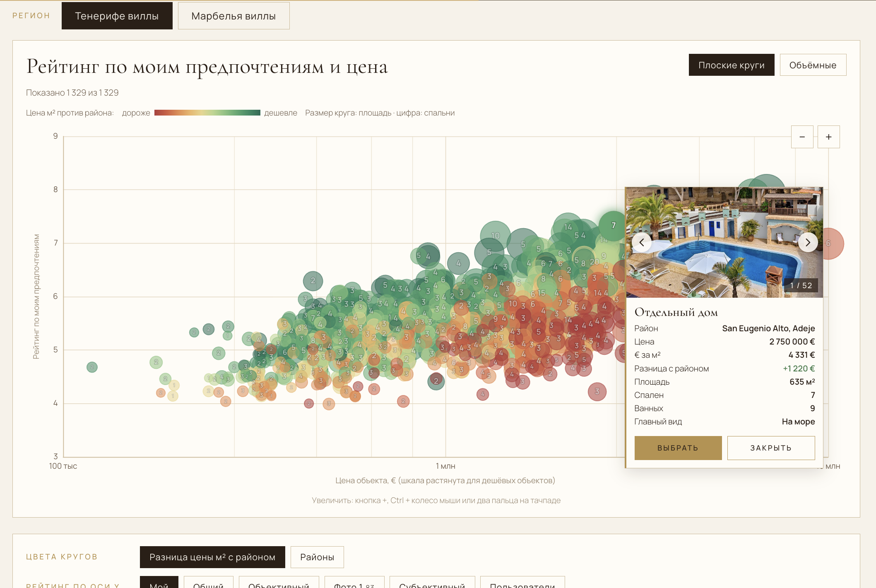Select Разница цены м² с районом coloring
876x588 pixels.
point(212,557)
